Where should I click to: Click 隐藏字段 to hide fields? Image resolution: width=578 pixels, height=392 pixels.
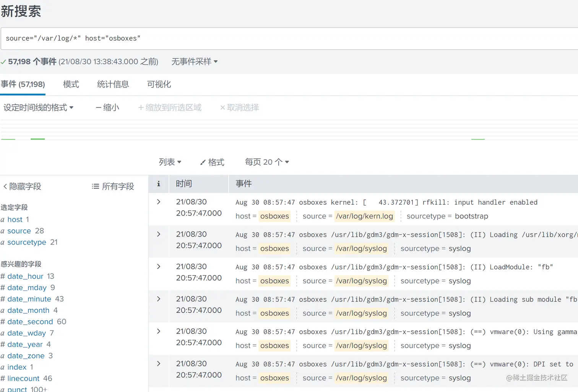tap(22, 186)
